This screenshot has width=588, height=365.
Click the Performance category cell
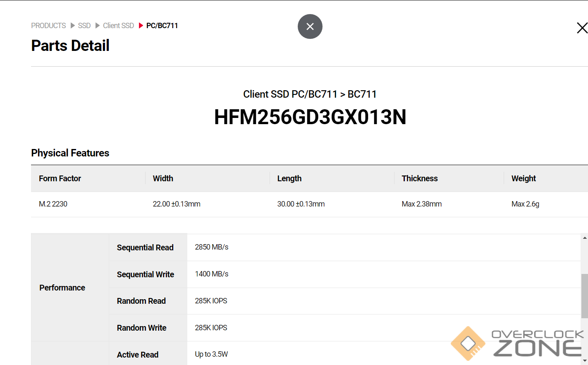62,288
